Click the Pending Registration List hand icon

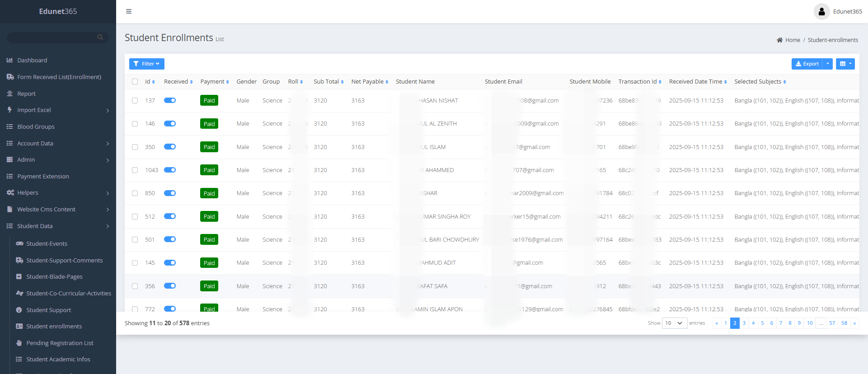(19, 343)
